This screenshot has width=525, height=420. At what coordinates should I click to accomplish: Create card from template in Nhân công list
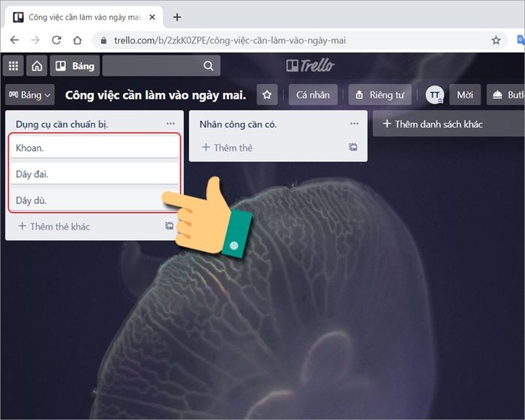tap(353, 147)
